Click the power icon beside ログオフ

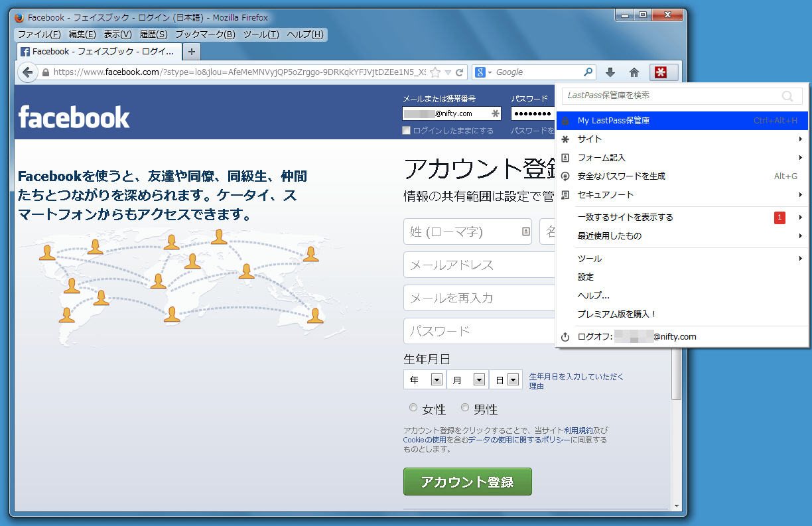[565, 337]
